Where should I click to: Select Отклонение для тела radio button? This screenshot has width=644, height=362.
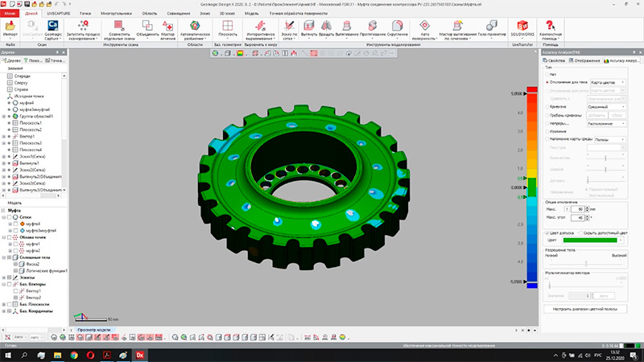click(x=547, y=82)
